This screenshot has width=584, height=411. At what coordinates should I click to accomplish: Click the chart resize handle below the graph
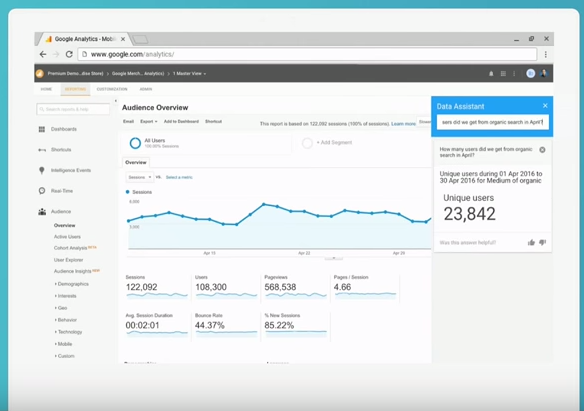click(334, 258)
